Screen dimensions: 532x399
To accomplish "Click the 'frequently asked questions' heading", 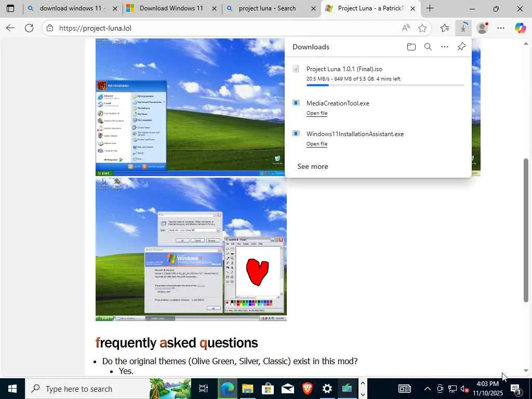I will pyautogui.click(x=177, y=343).
